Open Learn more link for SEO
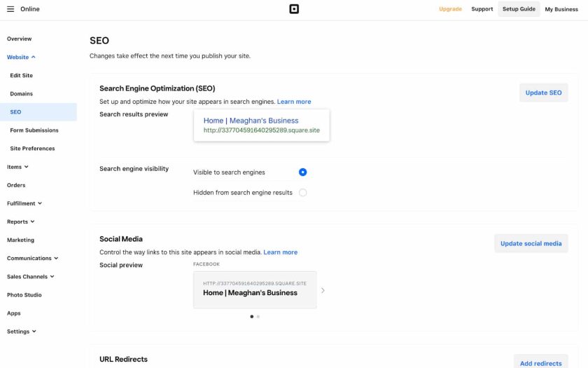Screen dimensions: 588x368 pyautogui.click(x=294, y=102)
